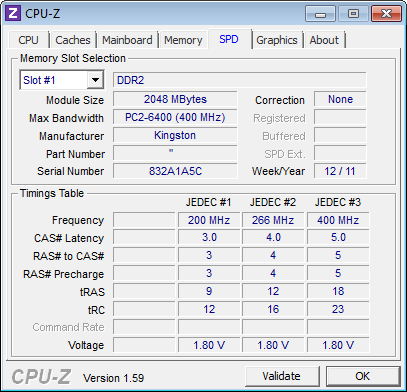Click the Module Size label

coord(75,100)
